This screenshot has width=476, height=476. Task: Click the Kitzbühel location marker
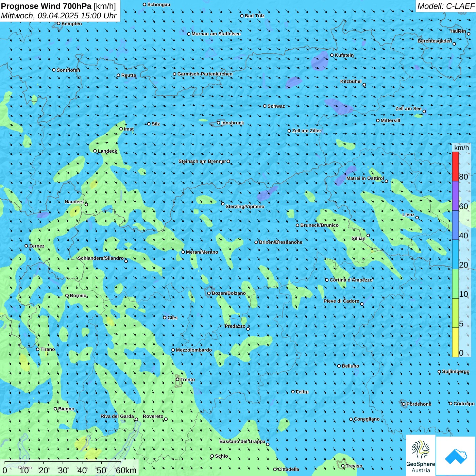click(x=364, y=85)
